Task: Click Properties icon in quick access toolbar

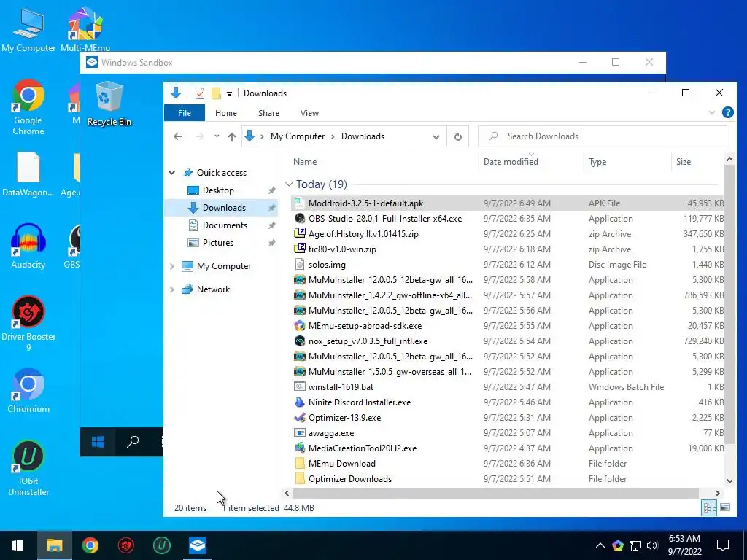Action: pyautogui.click(x=200, y=93)
